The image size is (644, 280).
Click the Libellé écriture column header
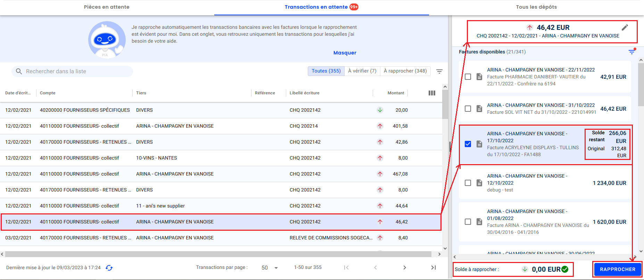tap(304, 93)
